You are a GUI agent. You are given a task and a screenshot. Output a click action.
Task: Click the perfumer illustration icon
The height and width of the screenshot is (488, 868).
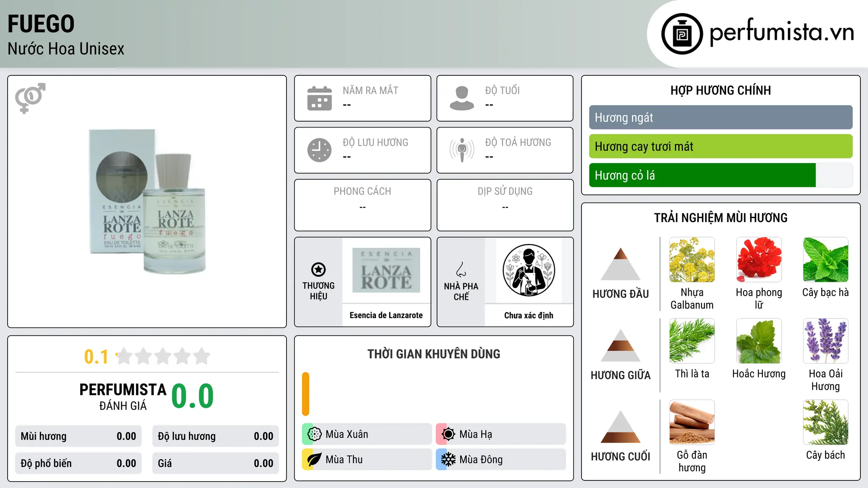point(529,270)
